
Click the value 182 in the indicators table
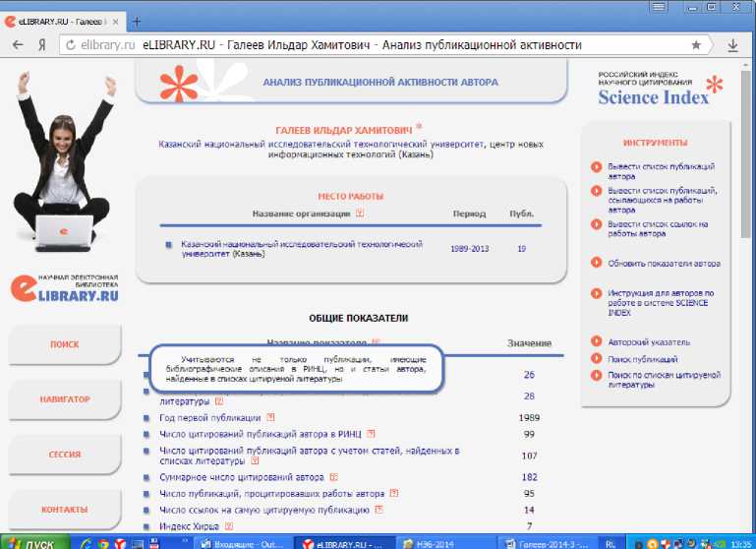(529, 477)
